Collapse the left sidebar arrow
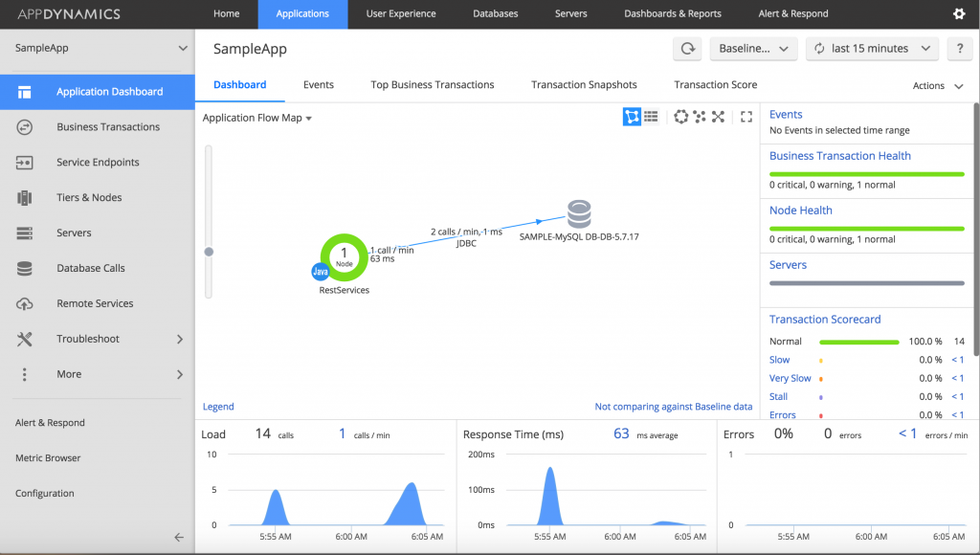The image size is (980, 555). tap(178, 537)
